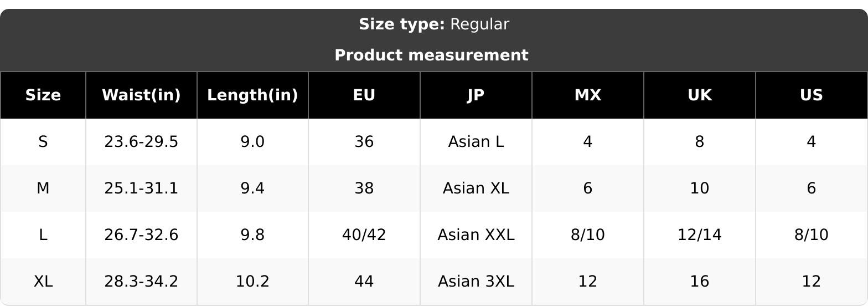Select the UK value 12/14
This screenshot has height=306, width=868.
click(x=700, y=235)
